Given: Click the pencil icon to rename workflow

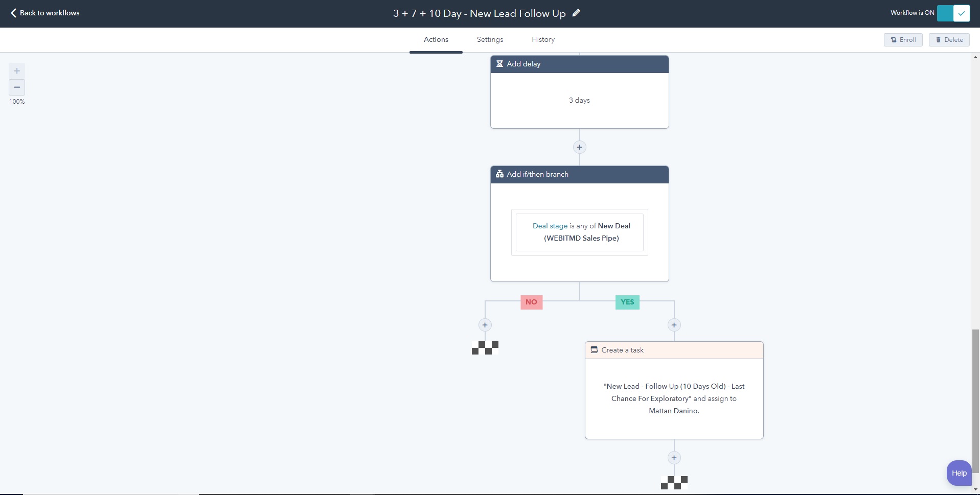Looking at the screenshot, I should point(576,13).
